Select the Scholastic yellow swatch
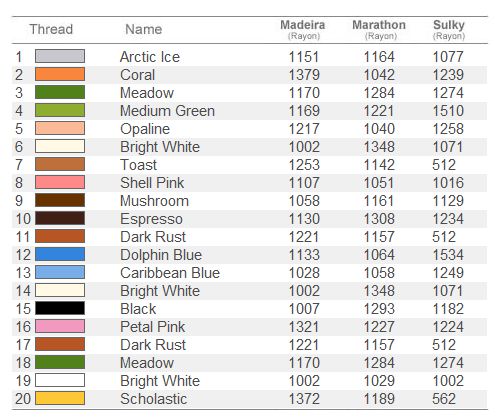 60,398
